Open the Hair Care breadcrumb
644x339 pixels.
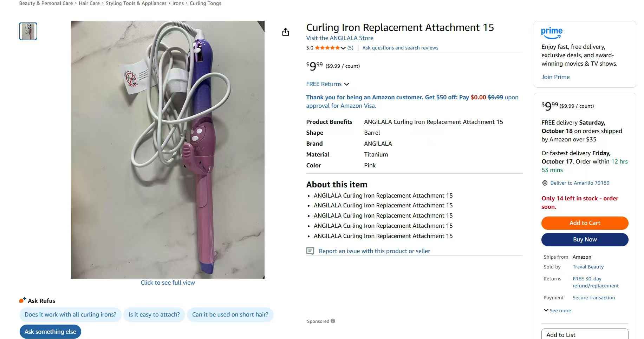89,4
